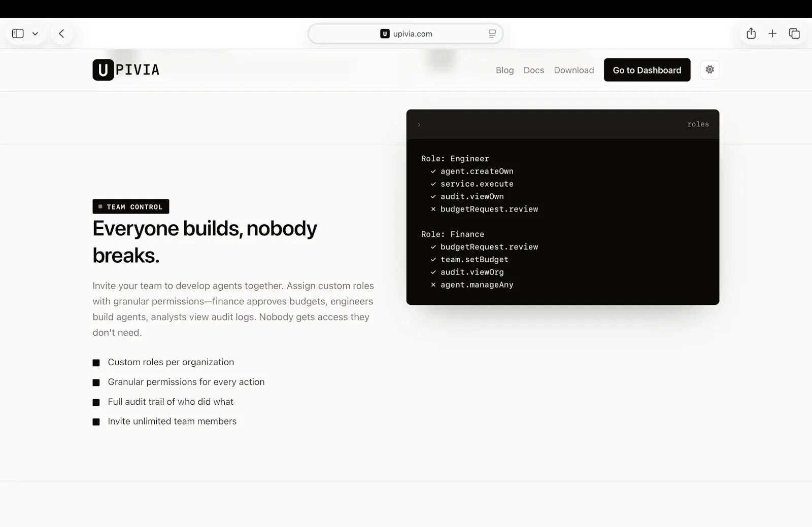Click Invite unlimited team members bullet
Viewport: 812px width, 527px height.
172,421
